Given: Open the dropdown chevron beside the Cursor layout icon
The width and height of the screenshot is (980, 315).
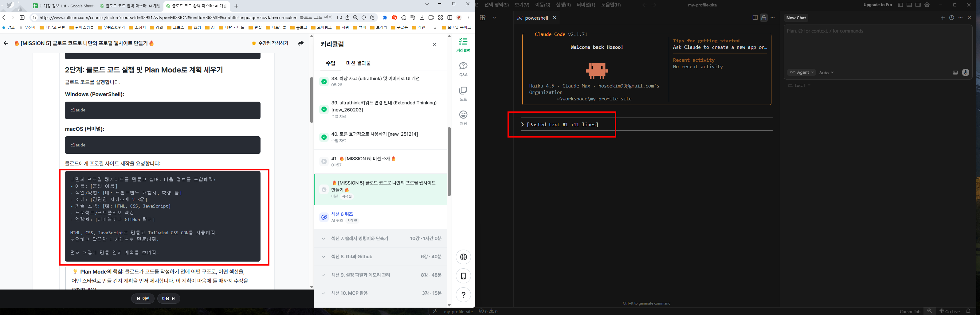Looking at the screenshot, I should 494,18.
